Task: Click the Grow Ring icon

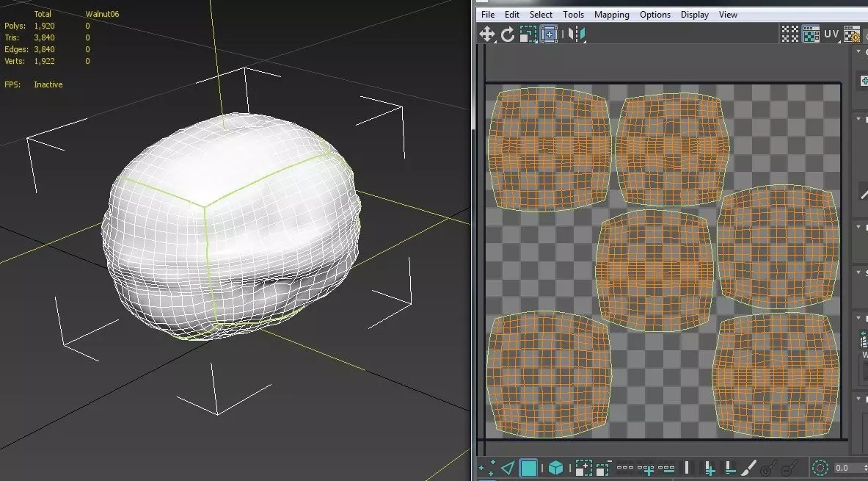Action: click(x=710, y=468)
